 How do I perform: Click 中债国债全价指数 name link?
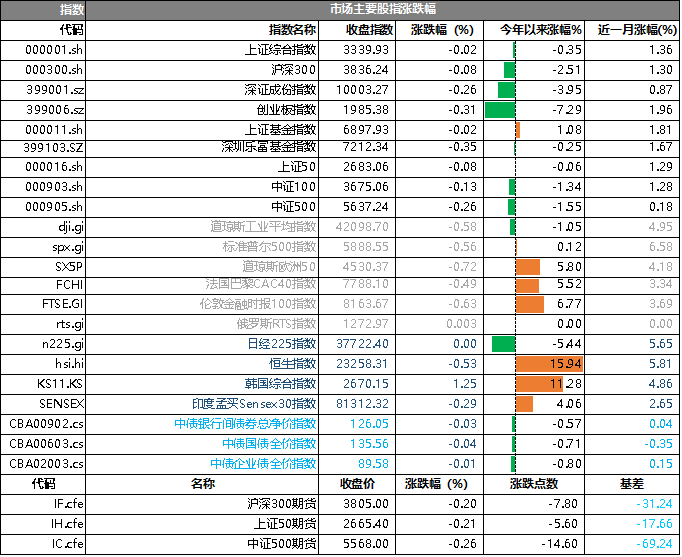[x=269, y=444]
